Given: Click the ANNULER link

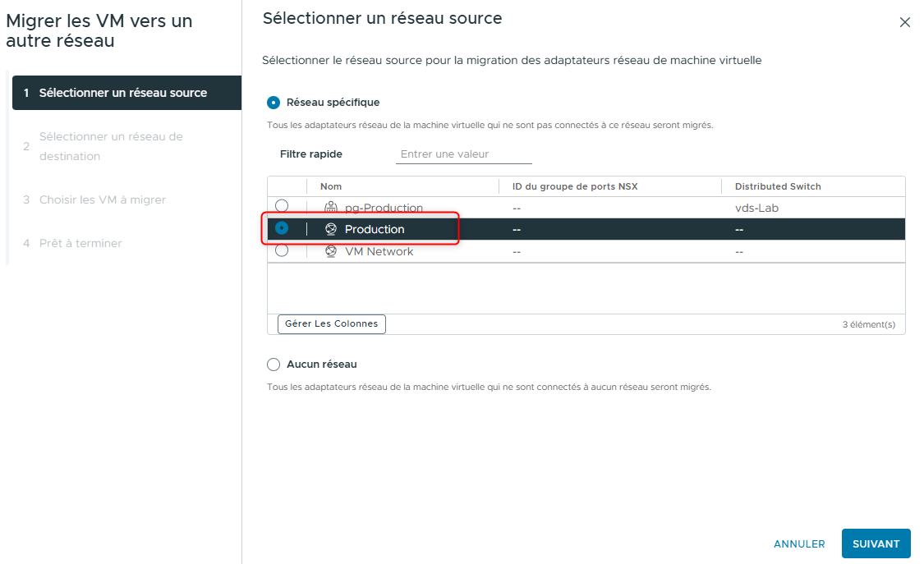Looking at the screenshot, I should click(x=798, y=543).
